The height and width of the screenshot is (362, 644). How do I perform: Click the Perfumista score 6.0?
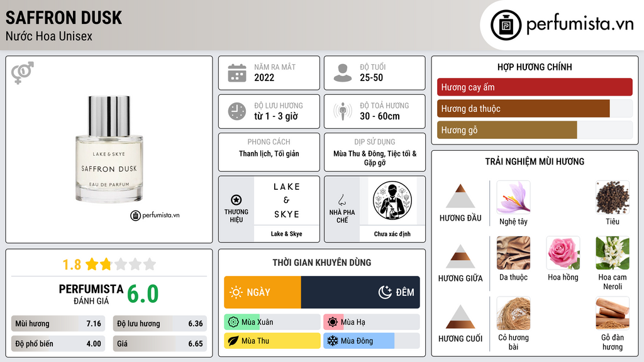point(143,294)
